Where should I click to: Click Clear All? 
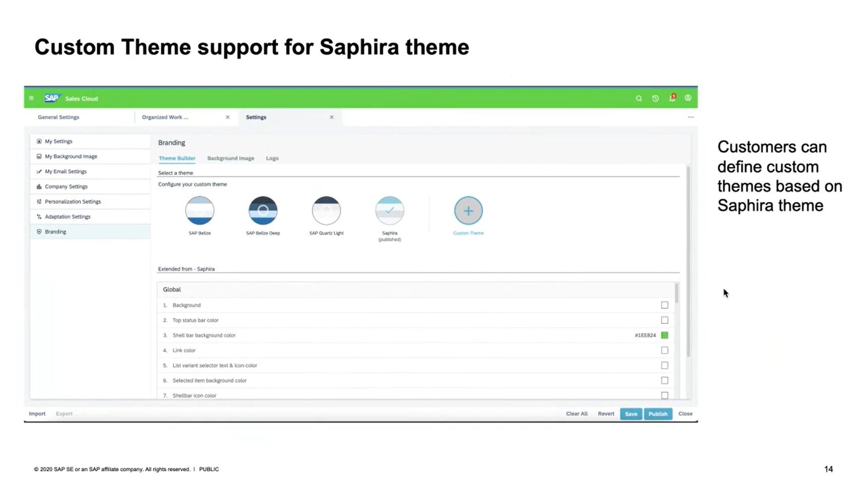pyautogui.click(x=577, y=414)
